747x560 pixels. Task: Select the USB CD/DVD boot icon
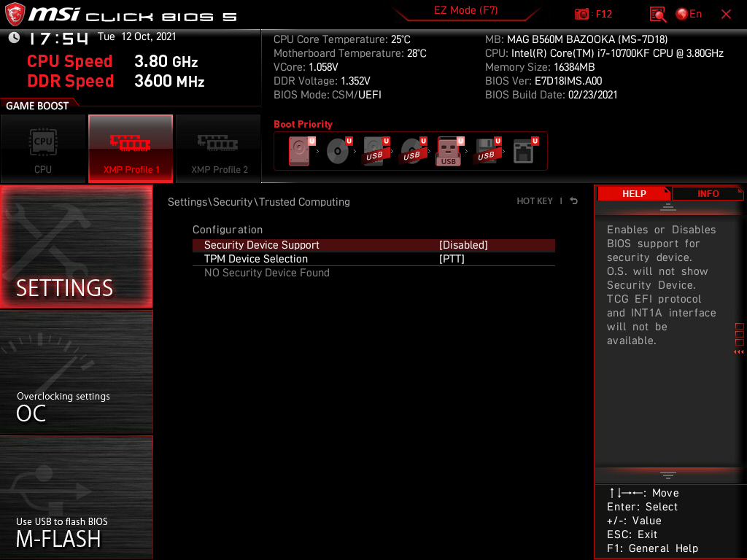(x=413, y=151)
